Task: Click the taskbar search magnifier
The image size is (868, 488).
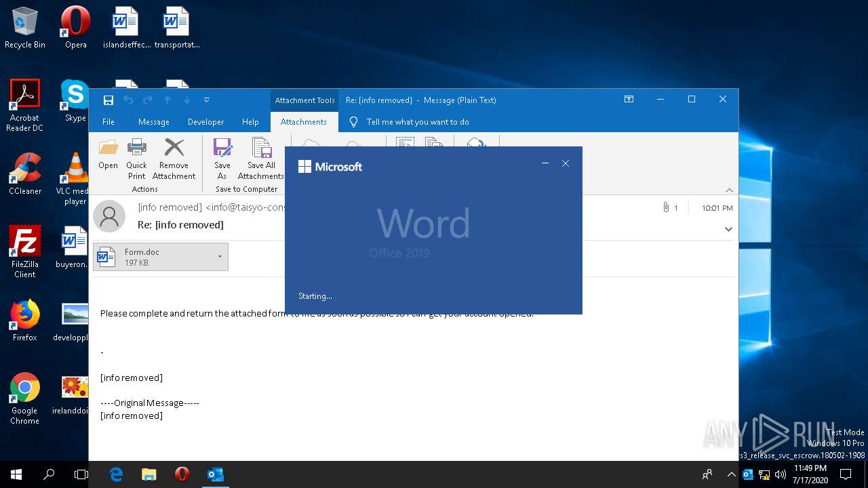Action: pyautogui.click(x=49, y=474)
